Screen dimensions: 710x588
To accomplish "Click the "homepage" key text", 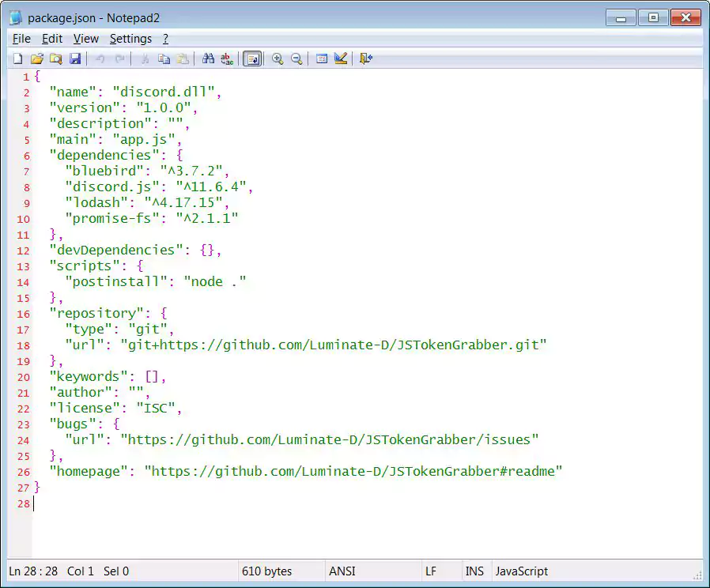I will pyautogui.click(x=89, y=471).
